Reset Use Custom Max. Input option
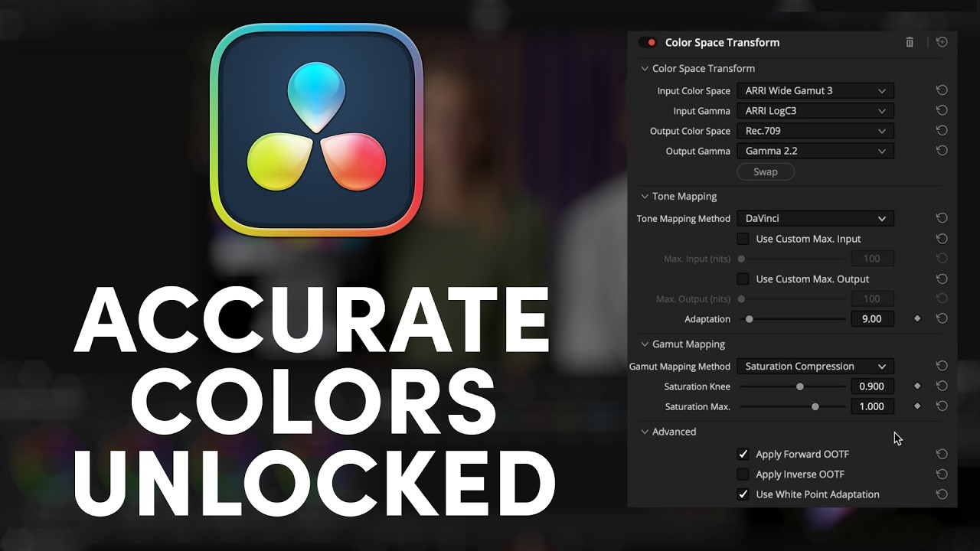This screenshot has height=551, width=980. [x=942, y=239]
